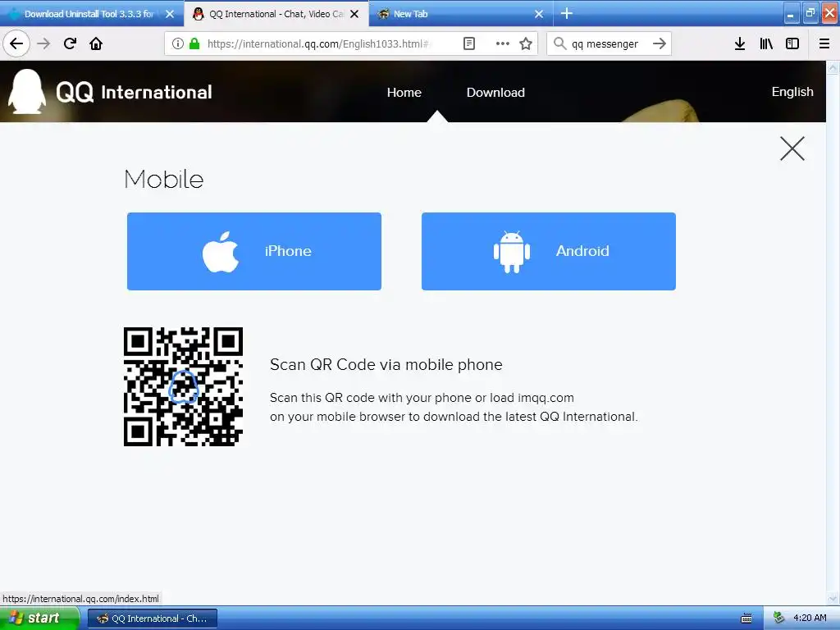Open the browser home page

coord(96,43)
